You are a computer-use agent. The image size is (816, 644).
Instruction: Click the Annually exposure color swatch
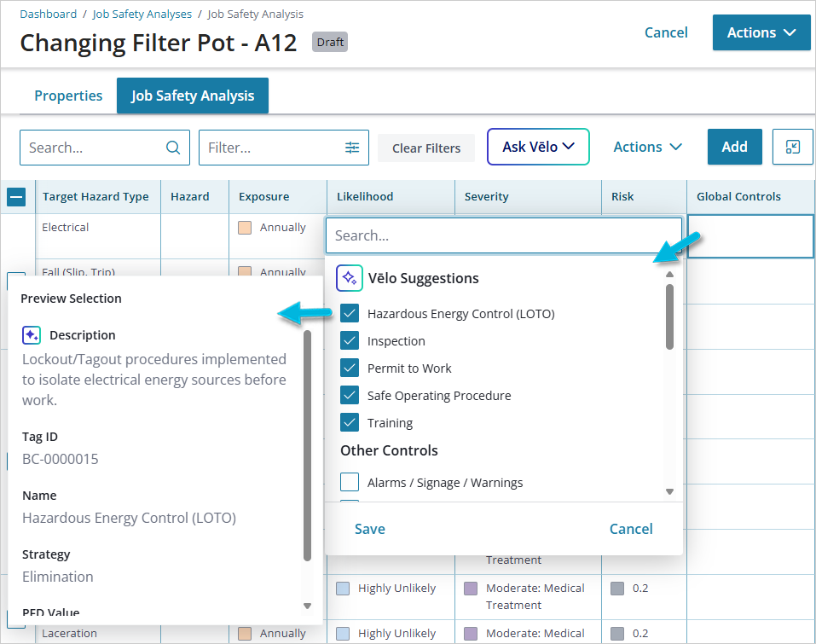click(246, 228)
